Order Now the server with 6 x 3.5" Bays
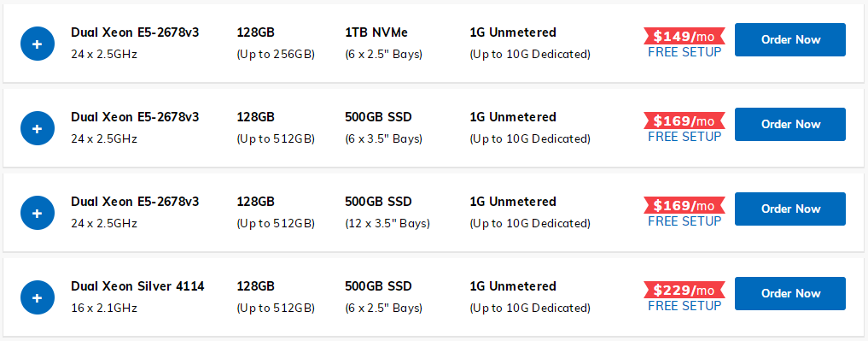Image resolution: width=868 pixels, height=341 pixels. pos(790,124)
